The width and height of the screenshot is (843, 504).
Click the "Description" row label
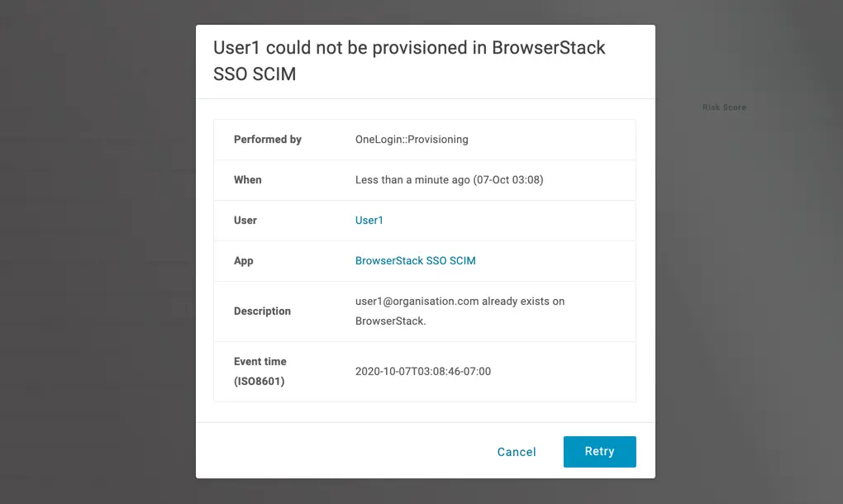click(263, 311)
